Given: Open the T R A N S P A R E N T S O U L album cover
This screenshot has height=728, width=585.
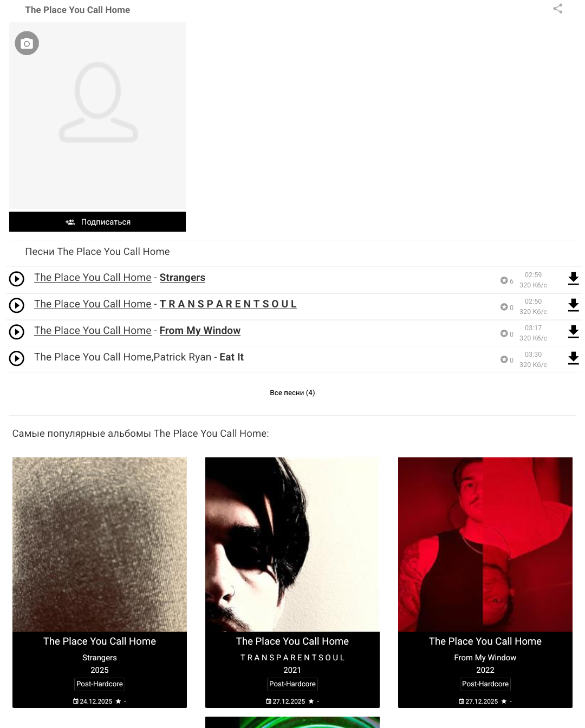Looking at the screenshot, I should pyautogui.click(x=292, y=545).
